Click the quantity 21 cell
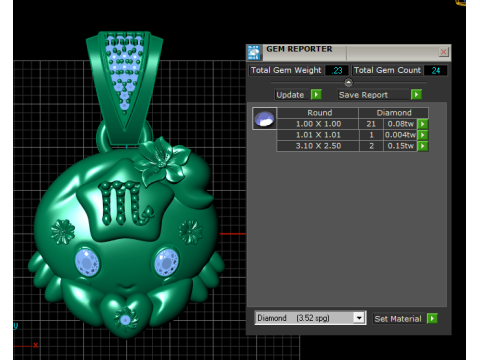 click(x=371, y=124)
